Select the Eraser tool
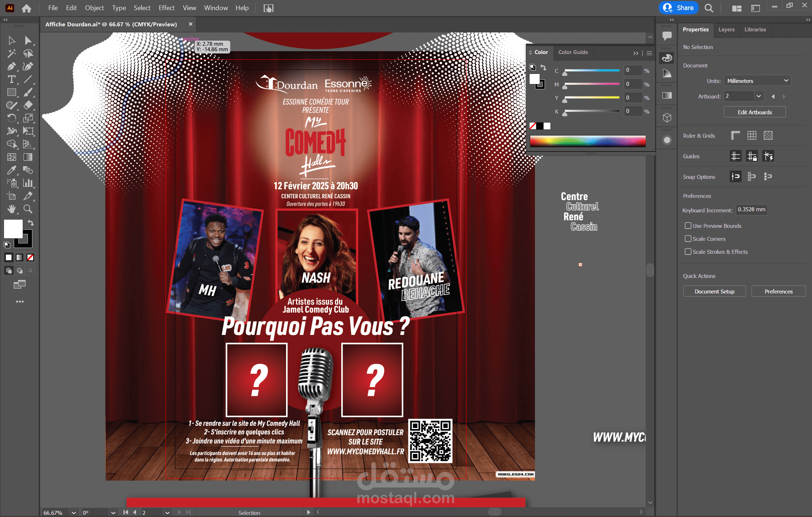 pos(28,105)
